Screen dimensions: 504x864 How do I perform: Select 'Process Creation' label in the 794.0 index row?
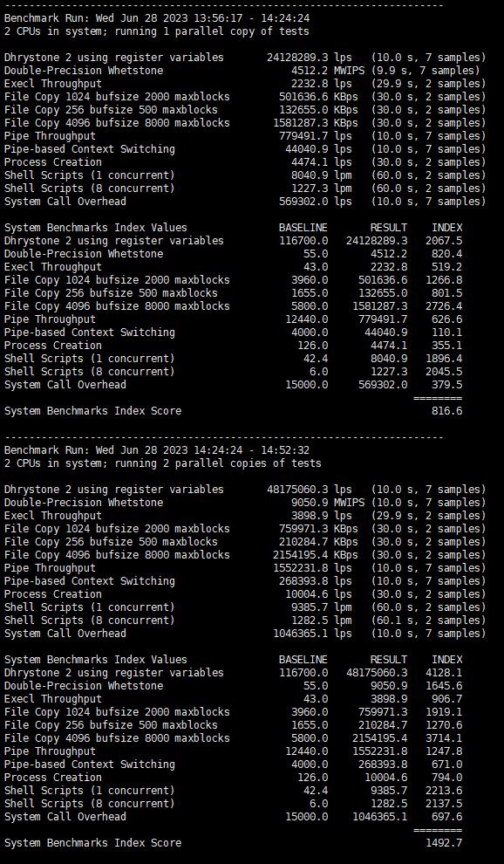point(53,778)
